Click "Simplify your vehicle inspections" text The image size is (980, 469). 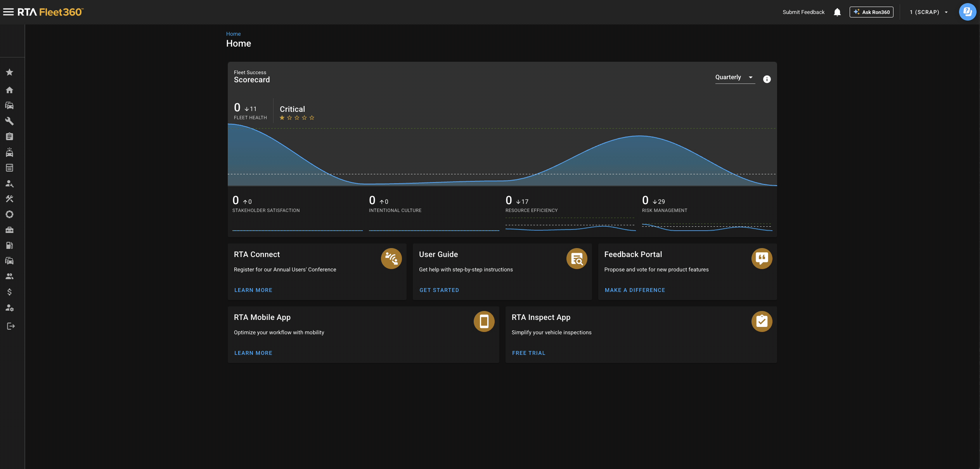pyautogui.click(x=552, y=332)
